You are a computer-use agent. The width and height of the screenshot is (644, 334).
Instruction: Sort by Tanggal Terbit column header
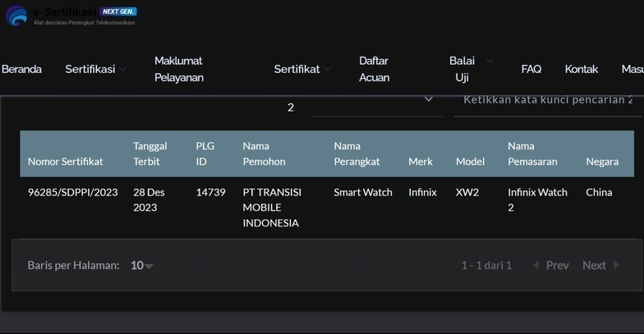coord(150,154)
